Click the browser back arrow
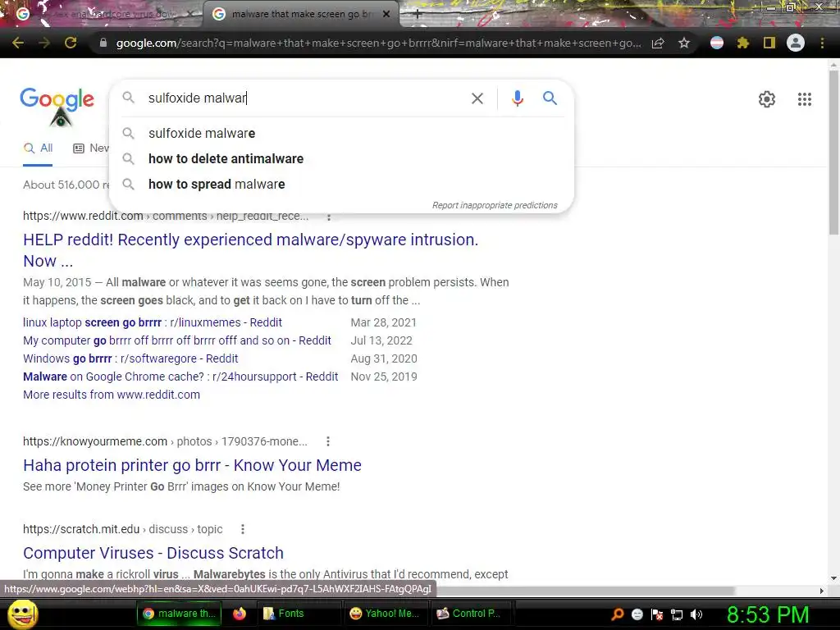Image resolution: width=840 pixels, height=630 pixels. pos(18,43)
